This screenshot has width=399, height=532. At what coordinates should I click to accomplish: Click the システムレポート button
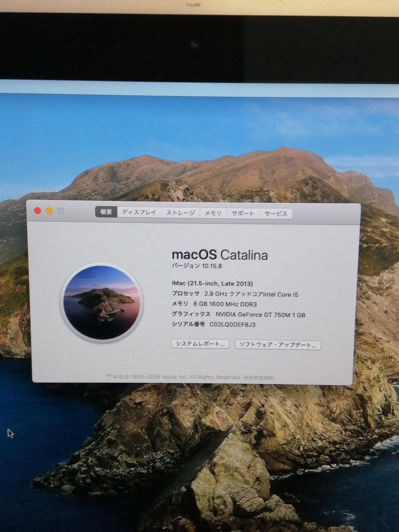pyautogui.click(x=200, y=345)
